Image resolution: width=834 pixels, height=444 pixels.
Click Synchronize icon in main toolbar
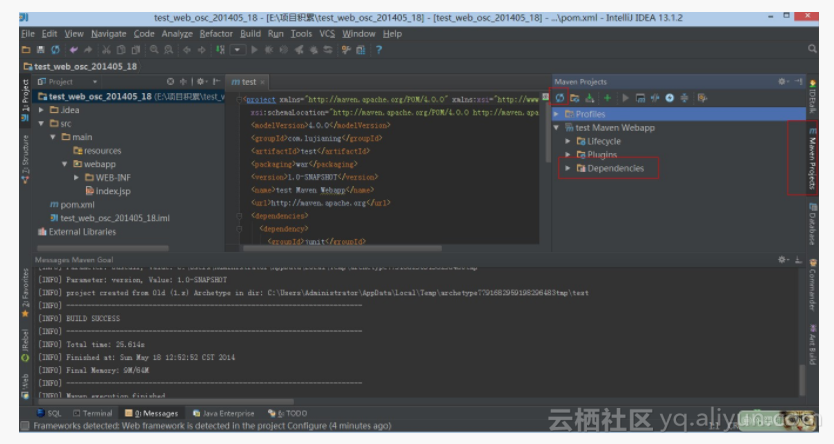coord(55,50)
